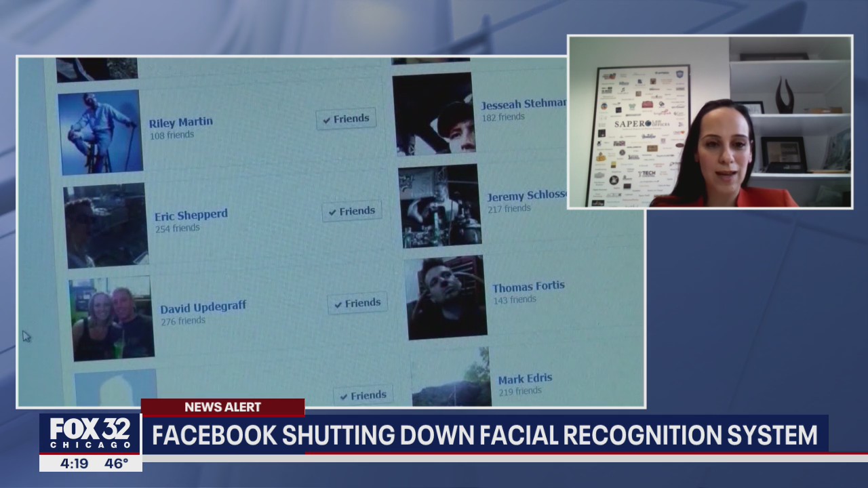The width and height of the screenshot is (868, 488).
Task: Click Eric Shepperd's profile picture
Action: click(x=107, y=226)
